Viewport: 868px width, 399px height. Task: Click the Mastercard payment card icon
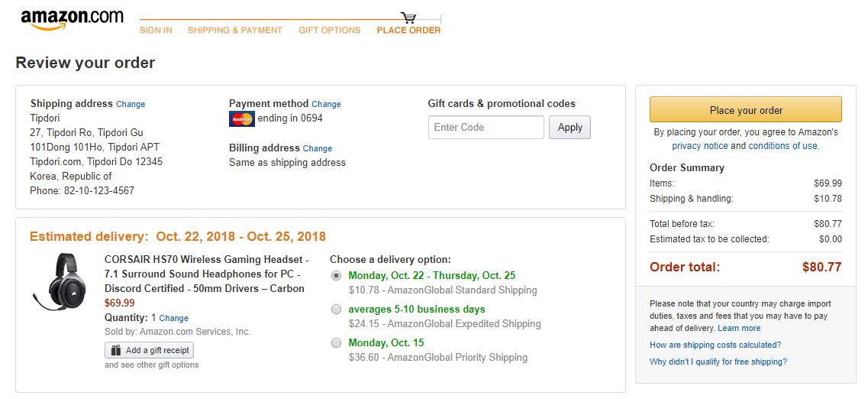tap(241, 118)
